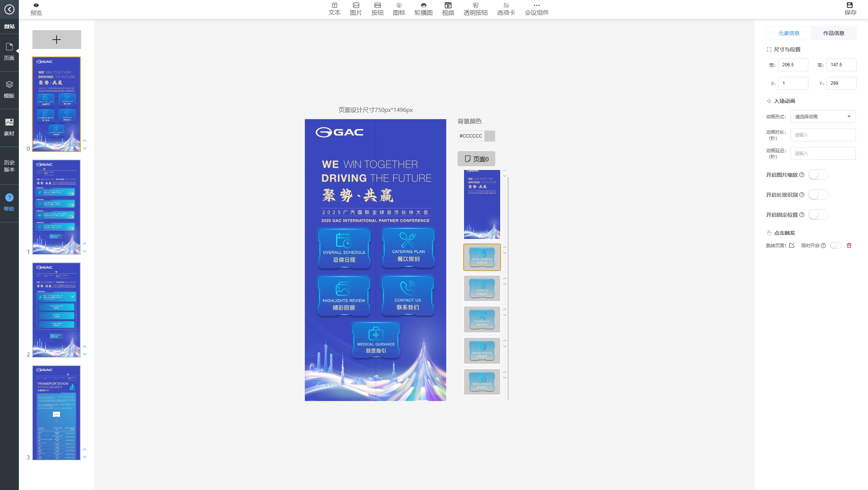Turn on fixed position (开启固定位置) switch
Image resolution: width=868 pixels, height=490 pixels.
(818, 215)
